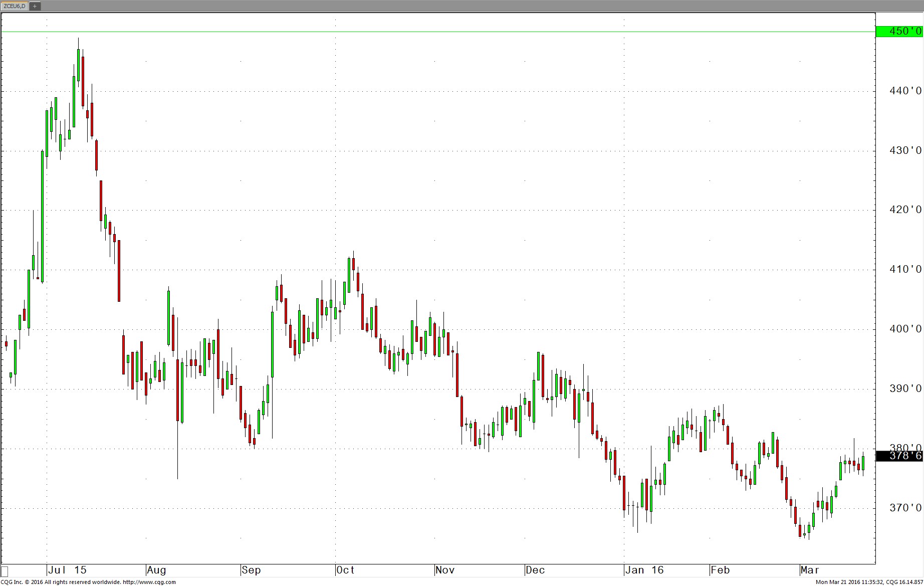Click the black 378'6 last price label

tap(899, 456)
